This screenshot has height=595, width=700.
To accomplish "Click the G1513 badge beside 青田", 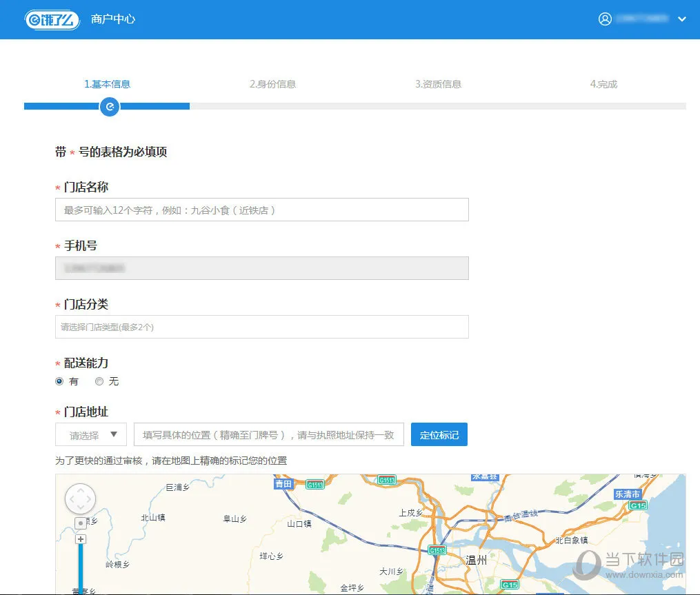I will [315, 485].
